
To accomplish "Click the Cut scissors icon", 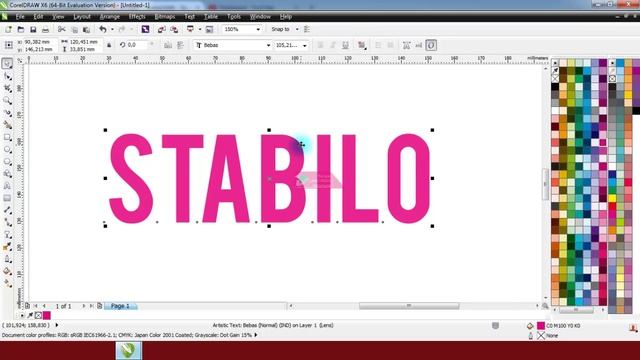I will point(62,29).
